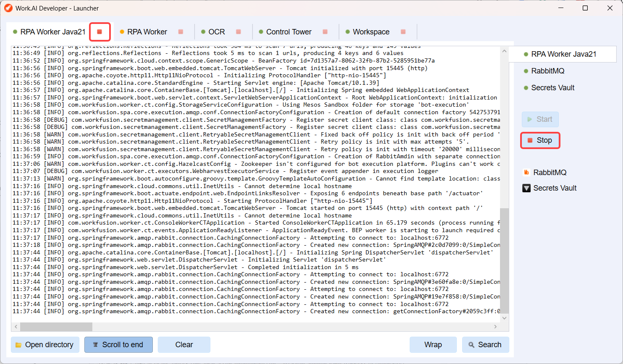This screenshot has width=623, height=364.
Task: Click Scroll to end button
Action: [x=118, y=345]
